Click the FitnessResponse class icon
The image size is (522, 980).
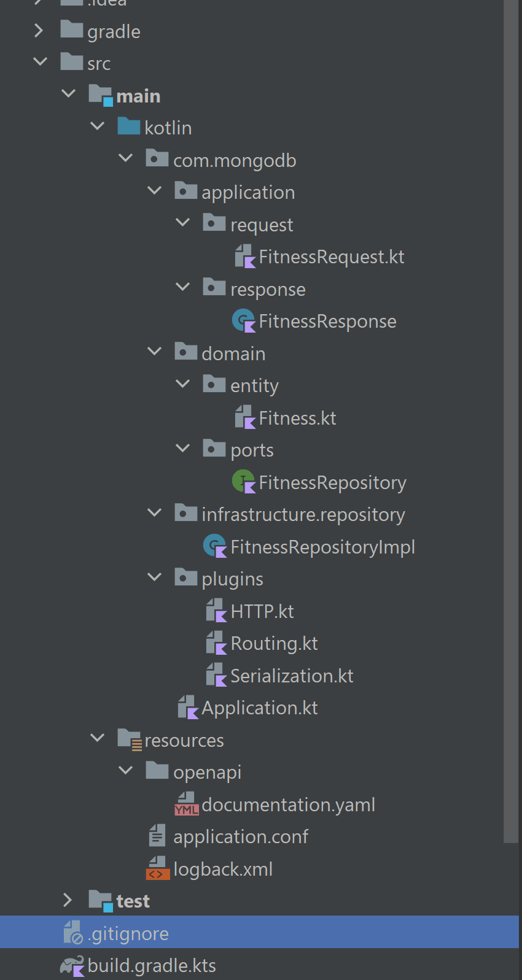click(x=243, y=321)
